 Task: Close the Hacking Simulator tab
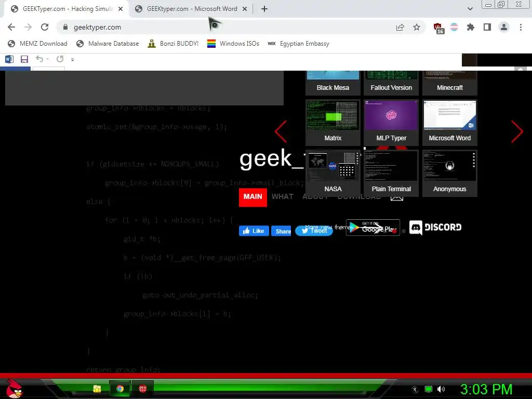tap(121, 9)
